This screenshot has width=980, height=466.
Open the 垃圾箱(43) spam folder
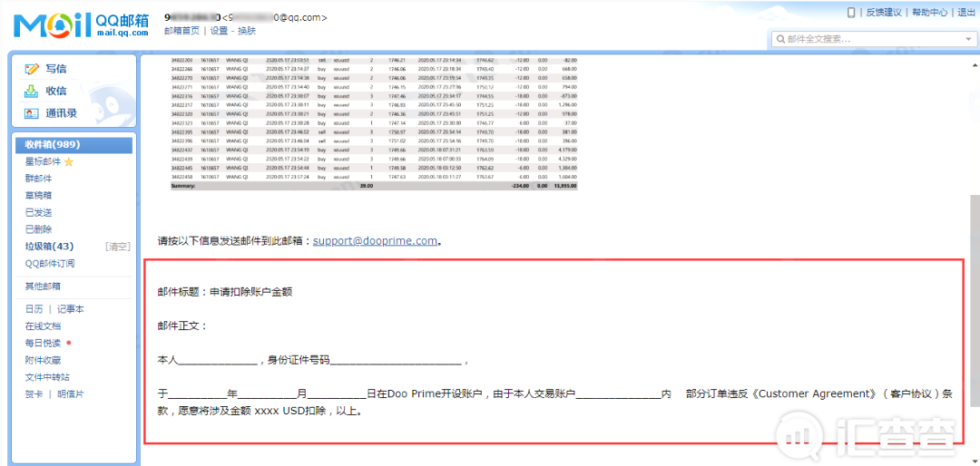pyautogui.click(x=49, y=246)
